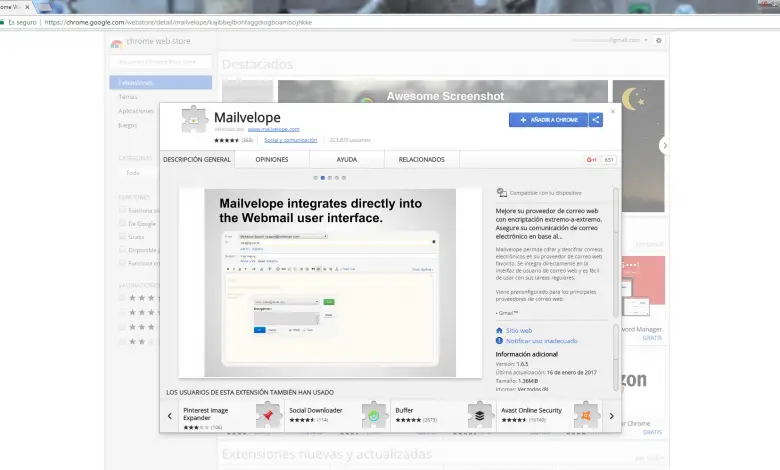The image size is (780, 470).
Task: Click the compatible device icon
Action: [501, 192]
